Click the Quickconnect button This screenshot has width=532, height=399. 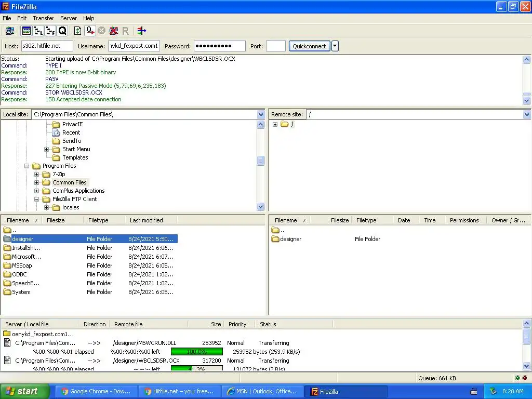pos(309,46)
